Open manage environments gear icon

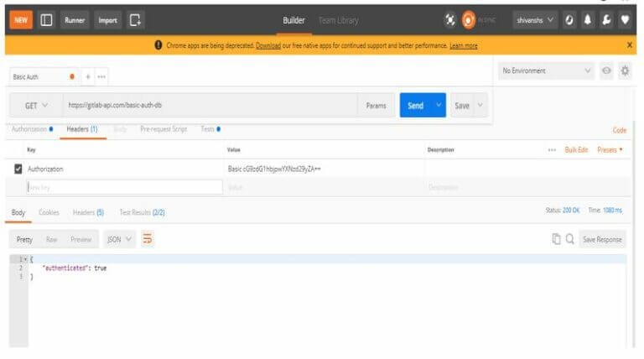pos(625,70)
